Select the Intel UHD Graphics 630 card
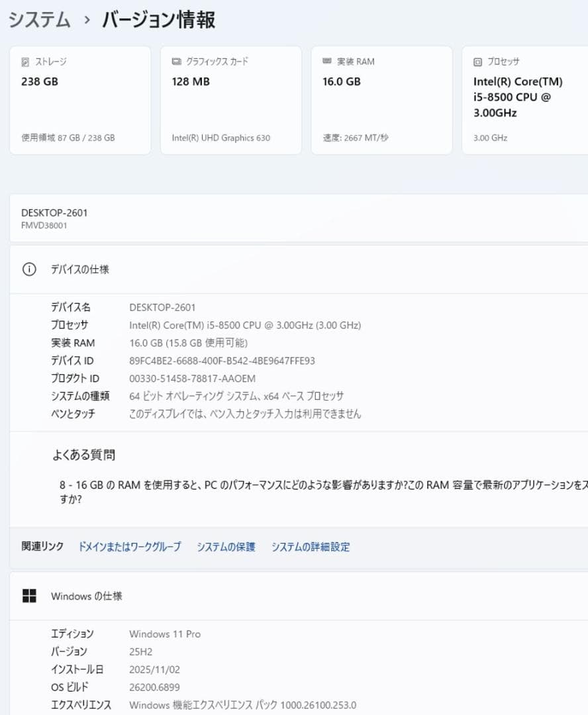The height and width of the screenshot is (715, 588). [x=230, y=101]
